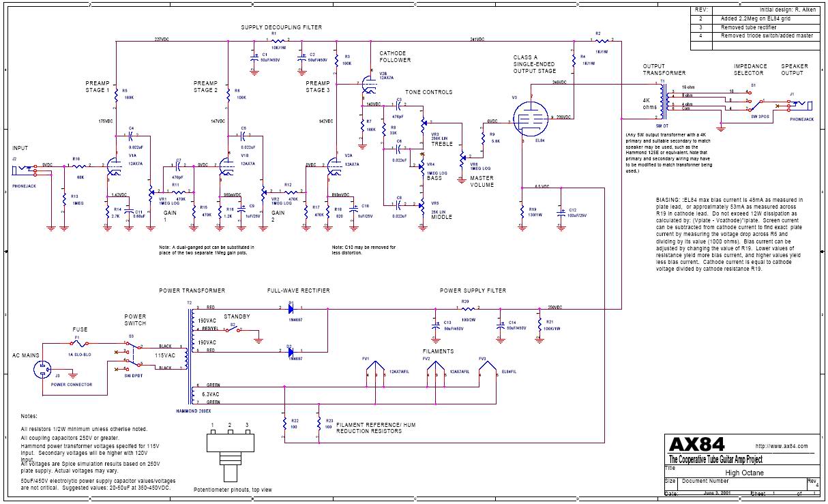Viewport: 828px width, 504px height.
Task: Select 'OUTPUT TRANSFORMER' label
Action: click(664, 70)
